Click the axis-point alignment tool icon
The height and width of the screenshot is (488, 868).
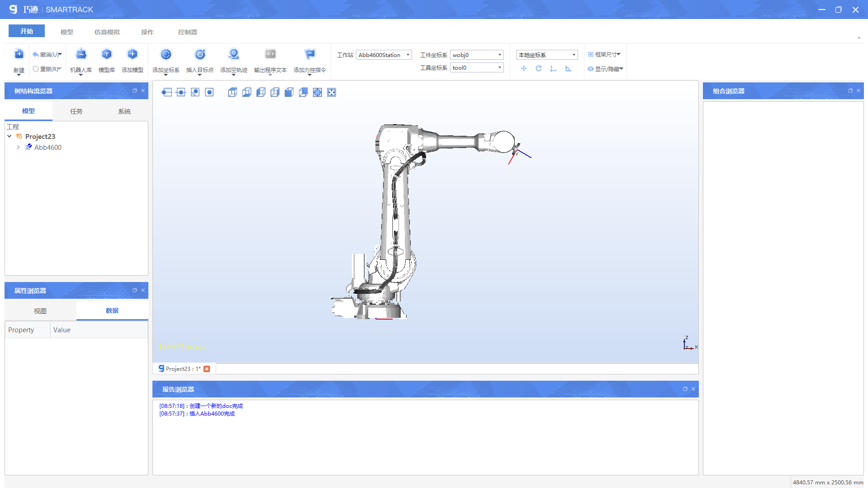click(553, 68)
